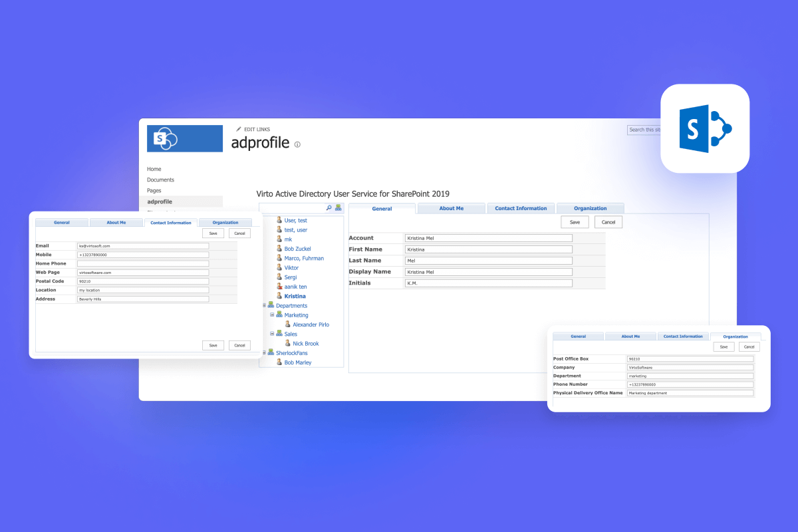
Task: Click the info icon next to the adprofile title
Action: tap(297, 143)
